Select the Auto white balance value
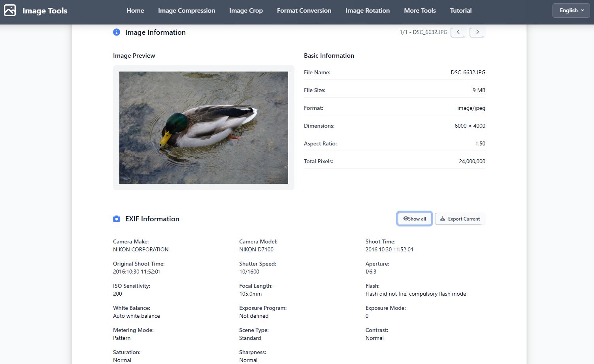The width and height of the screenshot is (594, 364). pyautogui.click(x=136, y=316)
